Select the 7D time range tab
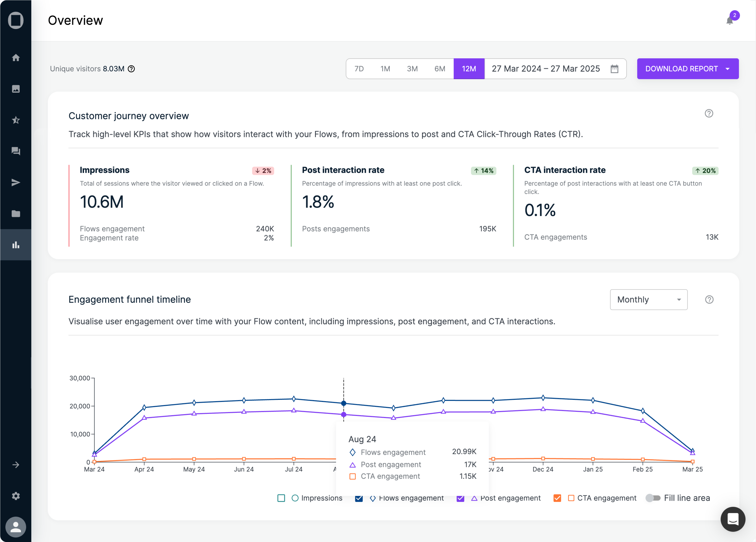This screenshot has height=542, width=756. point(359,69)
